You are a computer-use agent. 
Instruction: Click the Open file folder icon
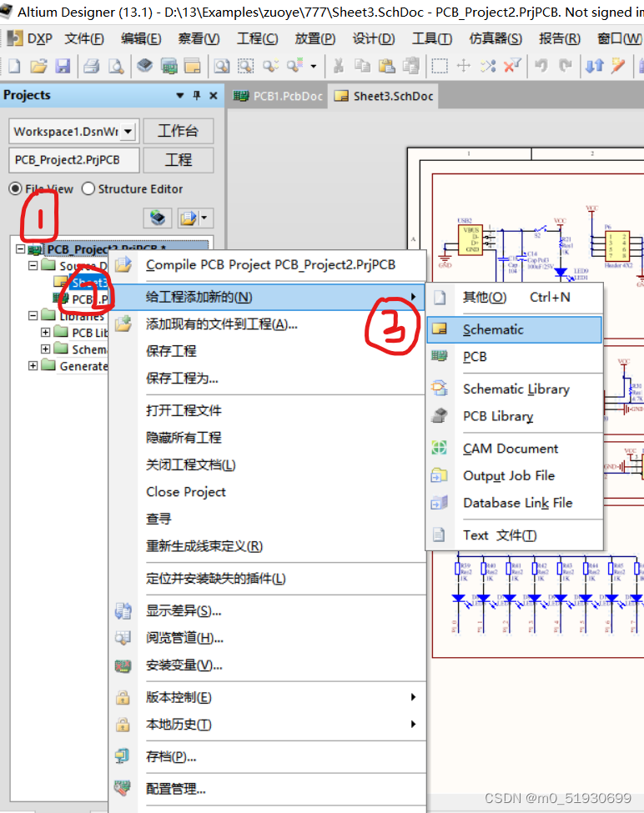pyautogui.click(x=38, y=66)
